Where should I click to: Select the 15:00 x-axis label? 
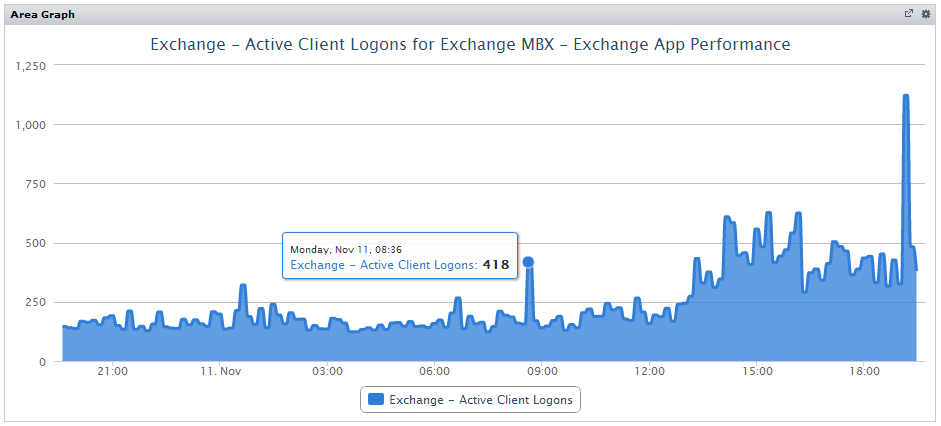pyautogui.click(x=757, y=372)
